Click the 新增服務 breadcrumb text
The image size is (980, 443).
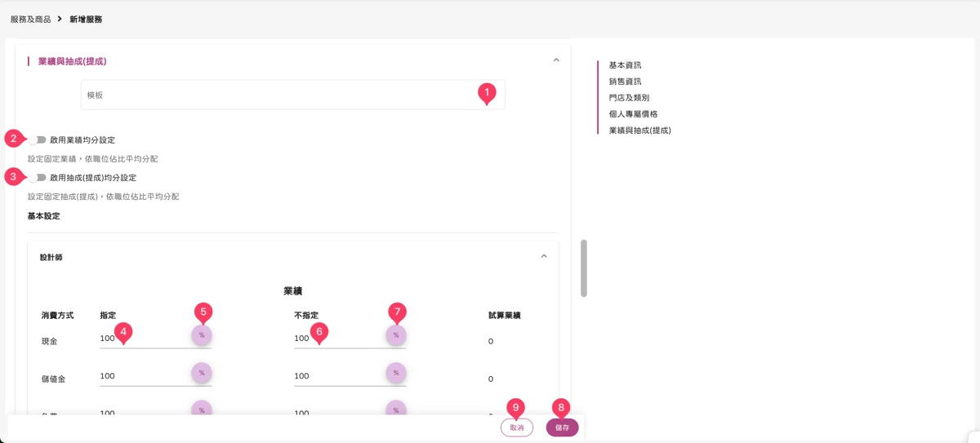click(86, 19)
